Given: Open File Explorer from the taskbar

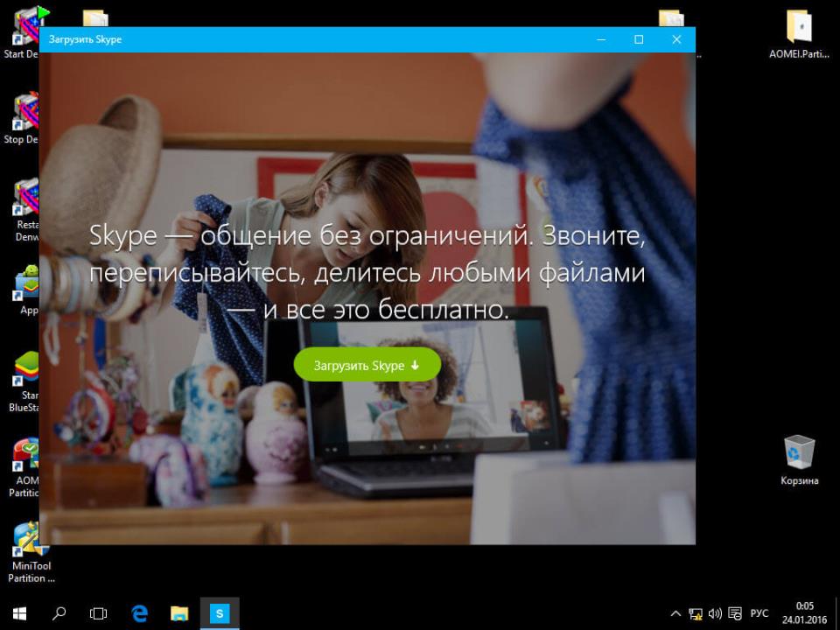Looking at the screenshot, I should click(x=179, y=613).
